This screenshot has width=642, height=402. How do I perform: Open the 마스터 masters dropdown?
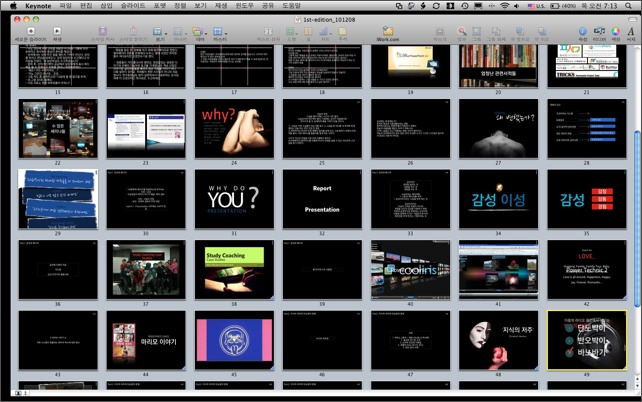[x=219, y=34]
